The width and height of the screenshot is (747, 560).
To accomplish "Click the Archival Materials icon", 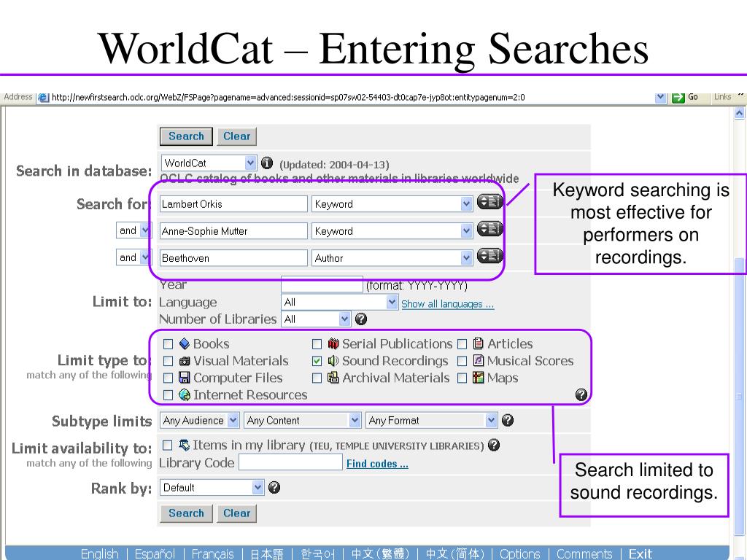I will [x=333, y=378].
